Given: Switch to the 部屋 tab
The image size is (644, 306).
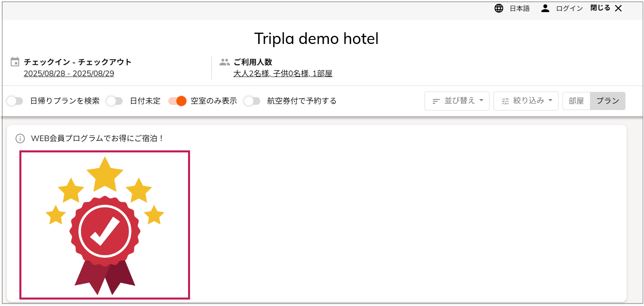Looking at the screenshot, I should (576, 101).
